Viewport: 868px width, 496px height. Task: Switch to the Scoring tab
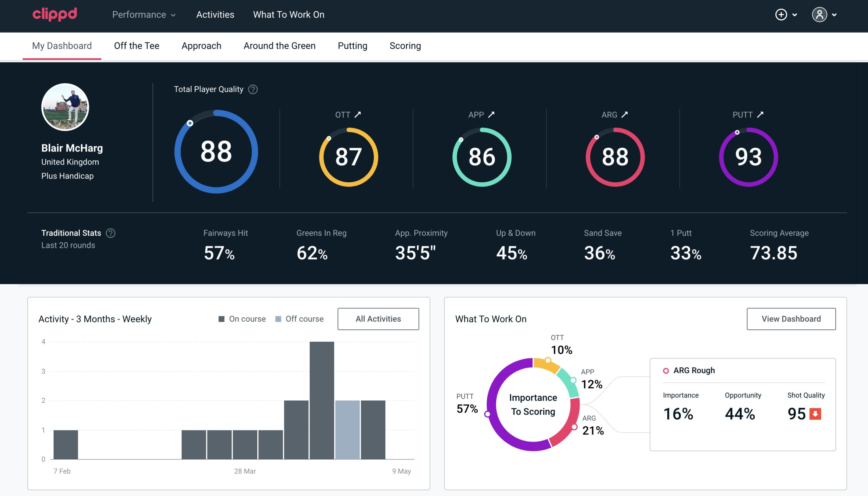click(405, 45)
